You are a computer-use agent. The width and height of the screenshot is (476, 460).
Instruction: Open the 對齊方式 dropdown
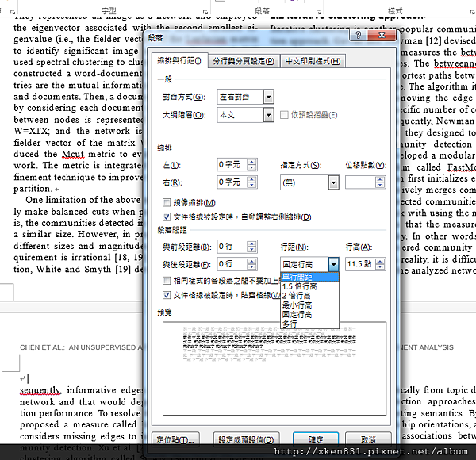pyautogui.click(x=268, y=97)
